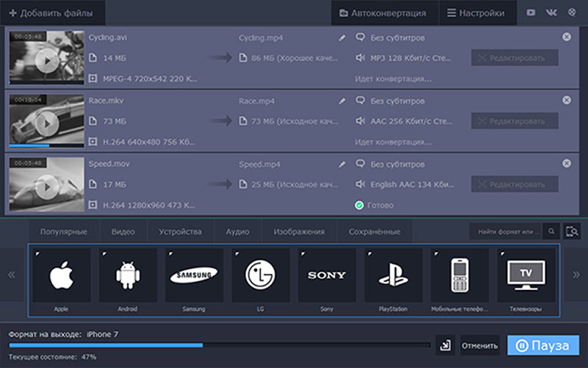Pick the LG device preset
This screenshot has height=368, width=588.
(x=260, y=275)
